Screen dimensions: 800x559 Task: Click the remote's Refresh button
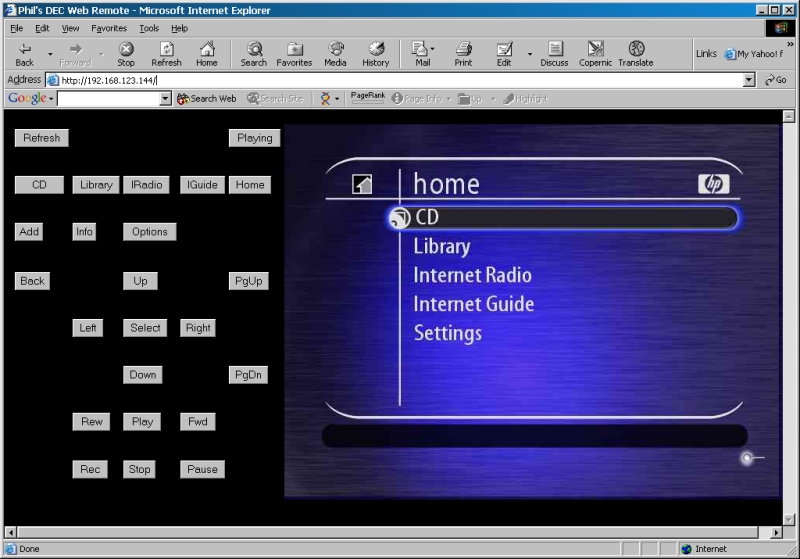tap(41, 138)
